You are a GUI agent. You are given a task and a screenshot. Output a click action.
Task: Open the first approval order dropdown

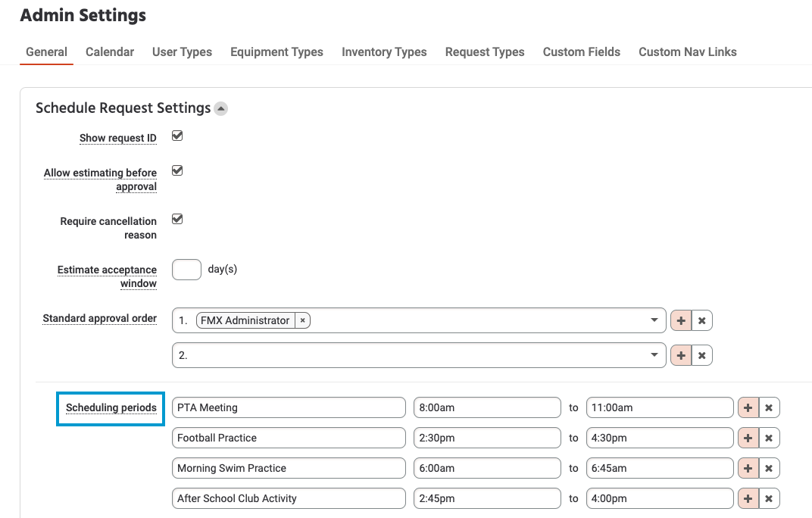pos(654,320)
